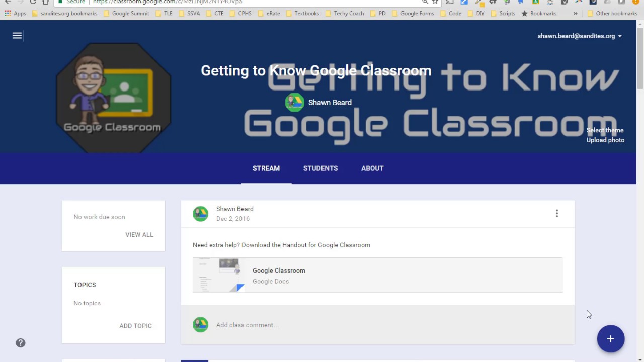
Task: Open the CTE bookmarks folder
Action: pos(214,14)
